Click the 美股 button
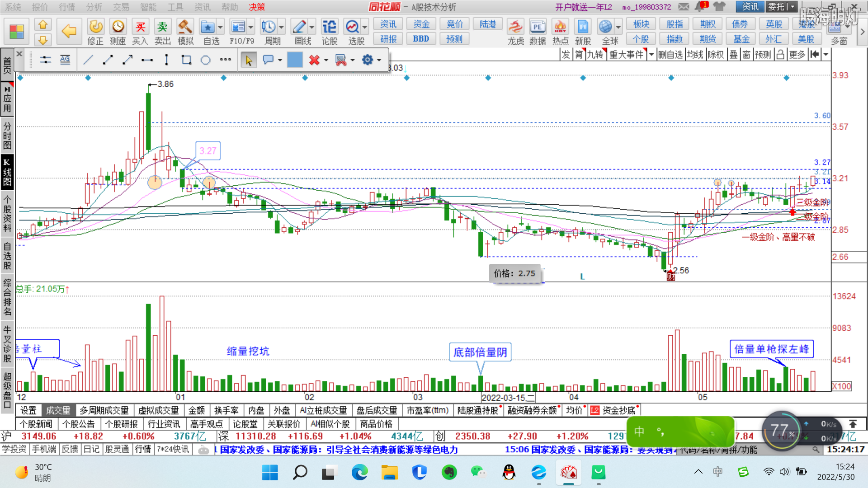The image size is (868, 488). [x=806, y=39]
